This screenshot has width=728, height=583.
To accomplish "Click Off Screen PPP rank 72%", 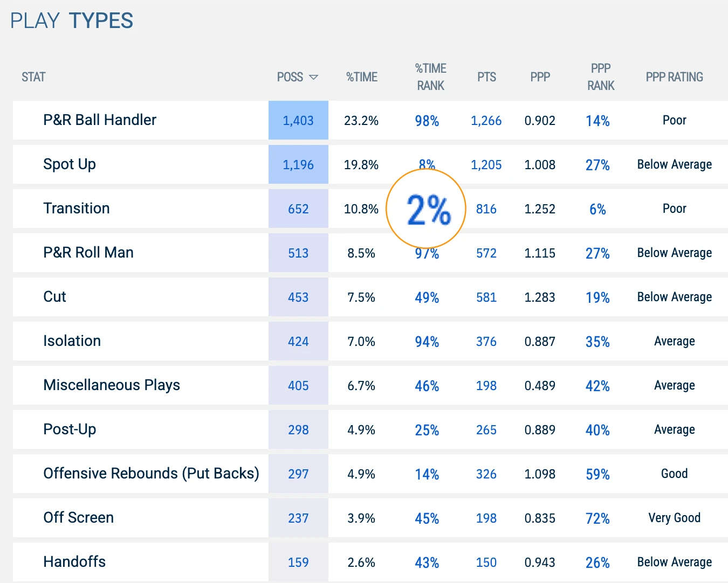I will pyautogui.click(x=597, y=518).
